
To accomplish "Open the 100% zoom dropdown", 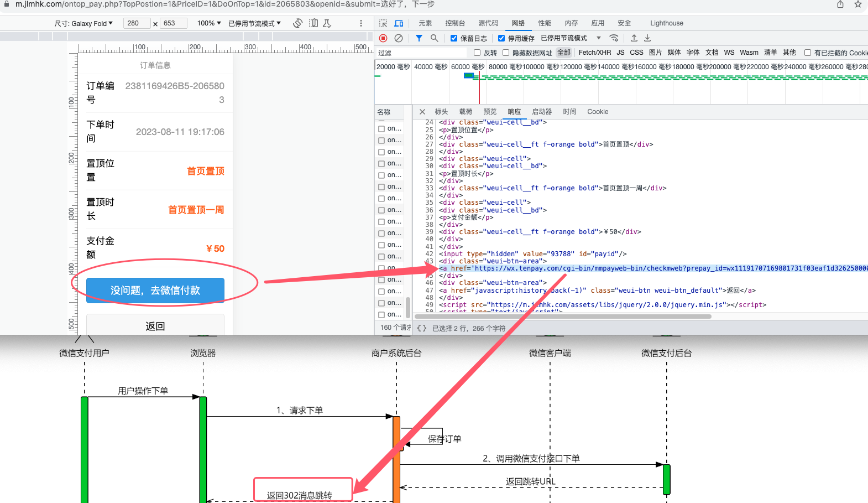I will 209,23.
